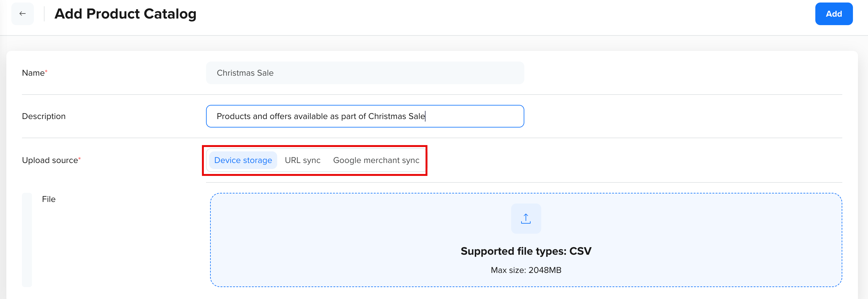The height and width of the screenshot is (299, 868).
Task: Choose Google merchant sync option
Action: click(376, 160)
